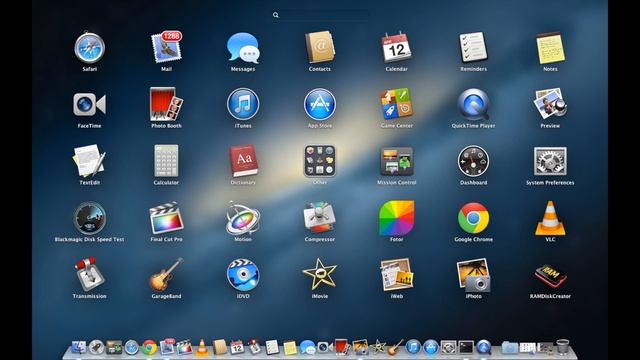Open Mail from the Dock
The height and width of the screenshot is (360, 640).
click(167, 347)
